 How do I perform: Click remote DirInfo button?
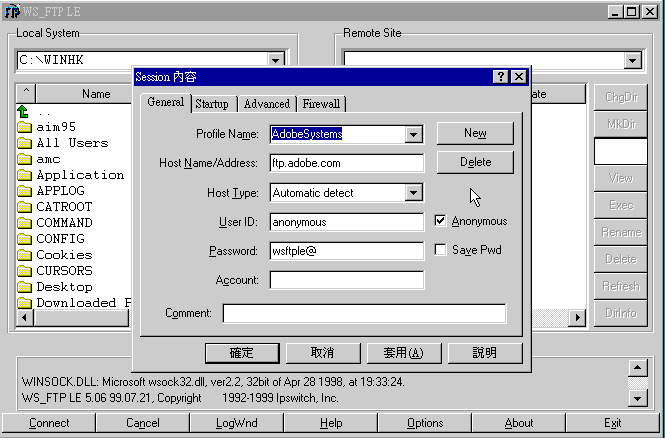(x=621, y=313)
